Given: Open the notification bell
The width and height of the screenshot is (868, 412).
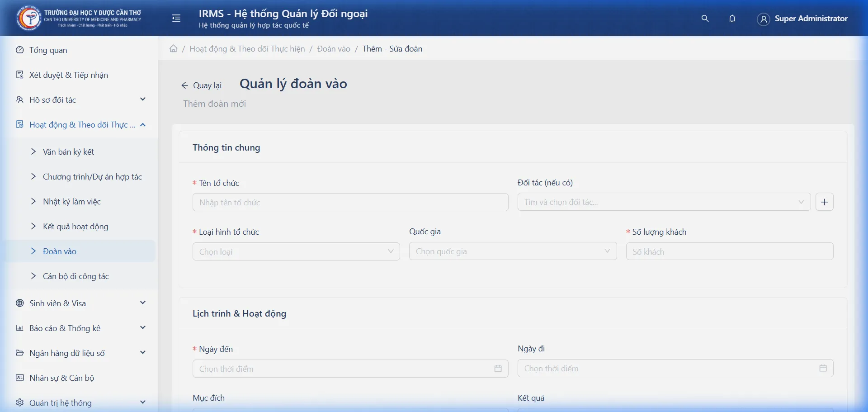Looking at the screenshot, I should (732, 19).
